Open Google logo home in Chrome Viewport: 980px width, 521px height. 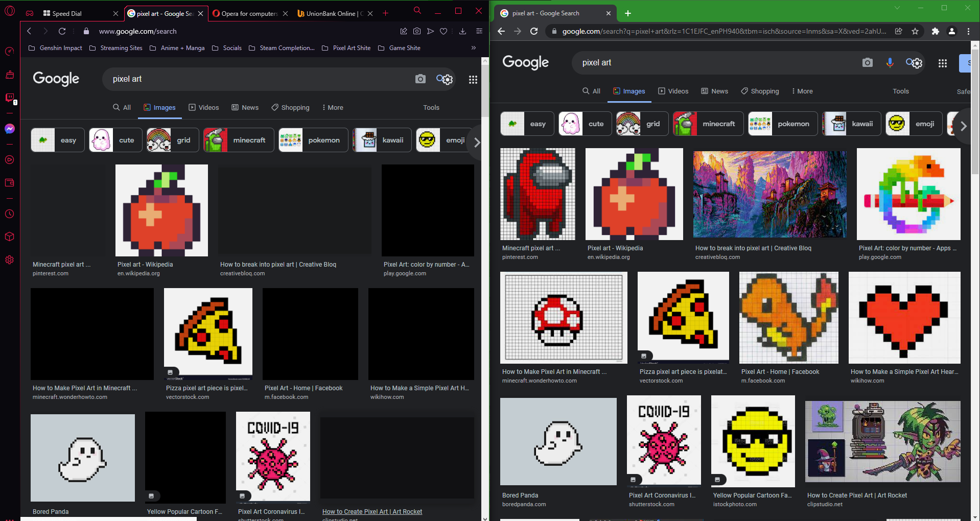point(525,62)
